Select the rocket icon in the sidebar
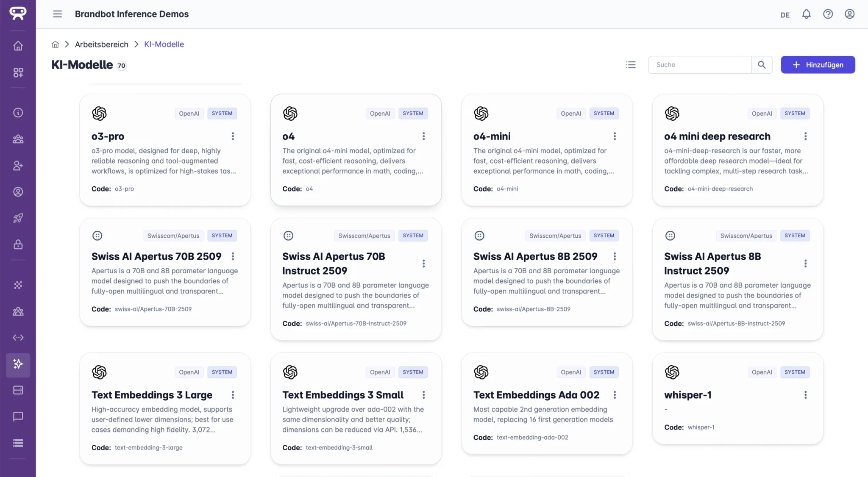The width and height of the screenshot is (868, 477). pyautogui.click(x=18, y=218)
